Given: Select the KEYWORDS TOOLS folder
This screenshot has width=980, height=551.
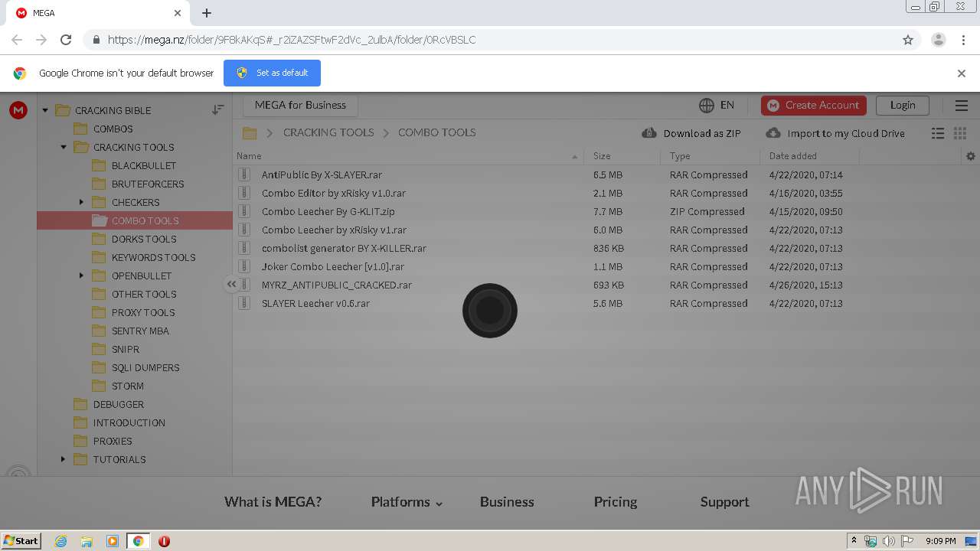Looking at the screenshot, I should [153, 257].
